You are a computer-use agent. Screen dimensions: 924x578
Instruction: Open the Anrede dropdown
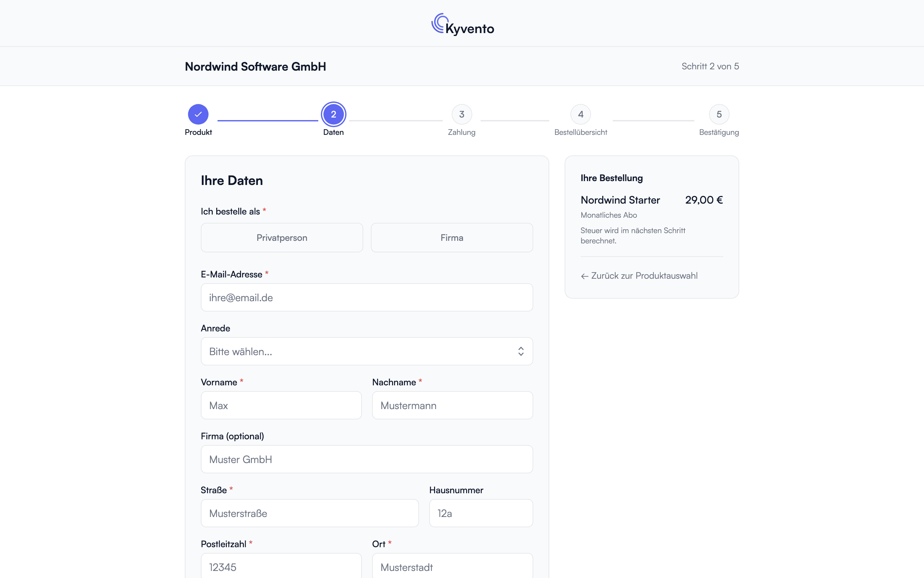367,351
